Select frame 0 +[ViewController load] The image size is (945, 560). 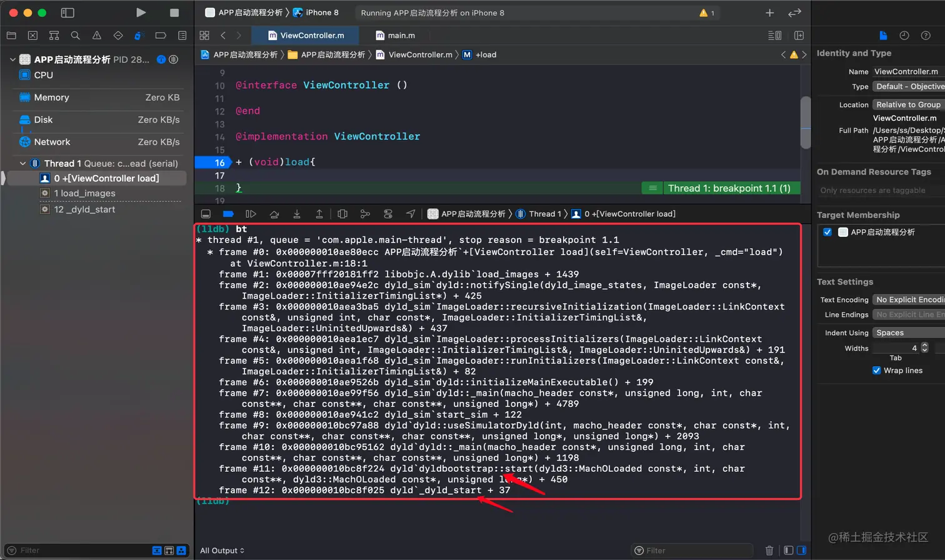click(x=96, y=178)
